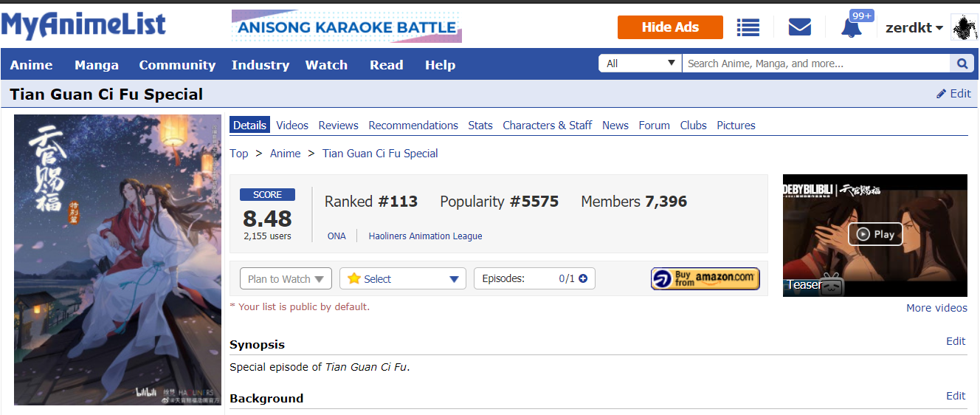This screenshot has height=415, width=980.
Task: Open the notifications bell icon
Action: pos(851,28)
